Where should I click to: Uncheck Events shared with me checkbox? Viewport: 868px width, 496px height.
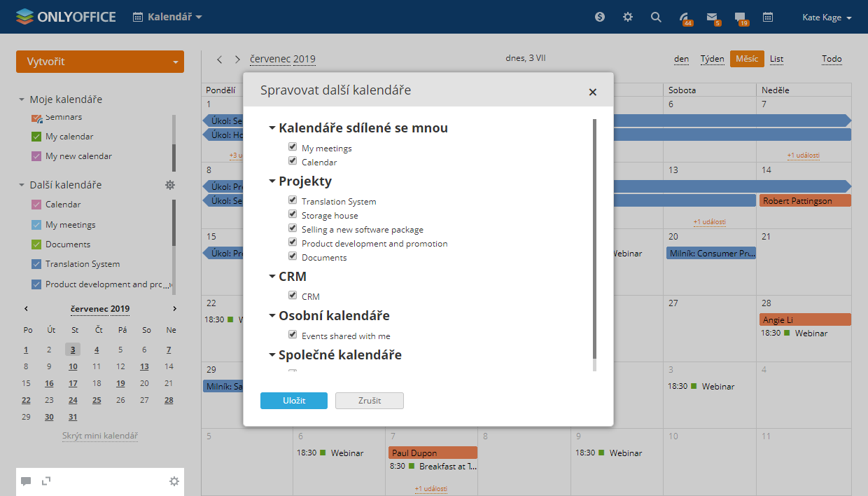click(x=293, y=335)
